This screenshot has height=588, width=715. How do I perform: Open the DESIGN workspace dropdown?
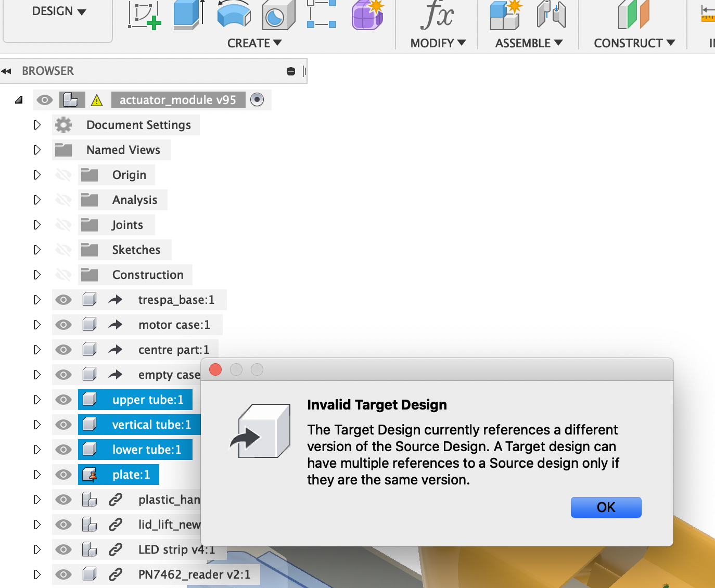59,11
